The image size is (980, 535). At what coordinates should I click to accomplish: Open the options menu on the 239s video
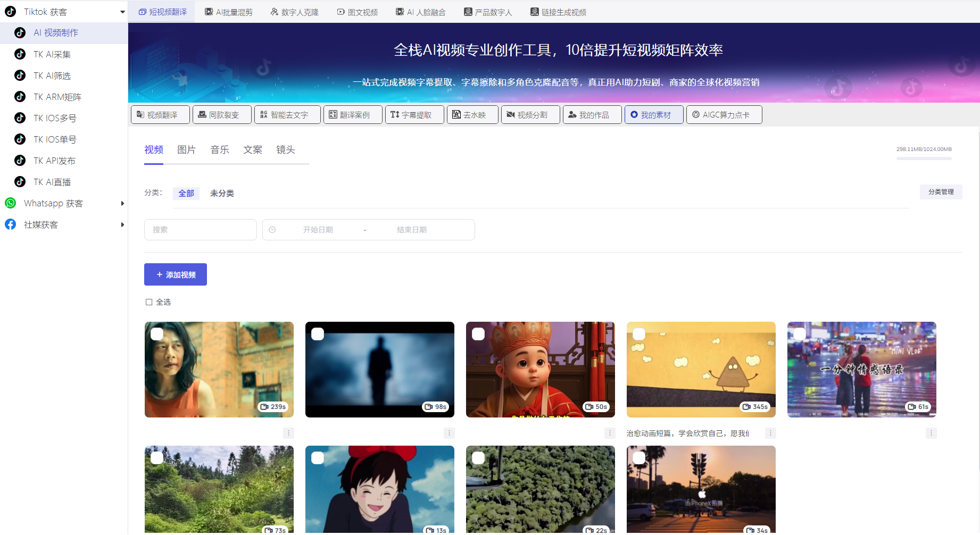pyautogui.click(x=289, y=433)
